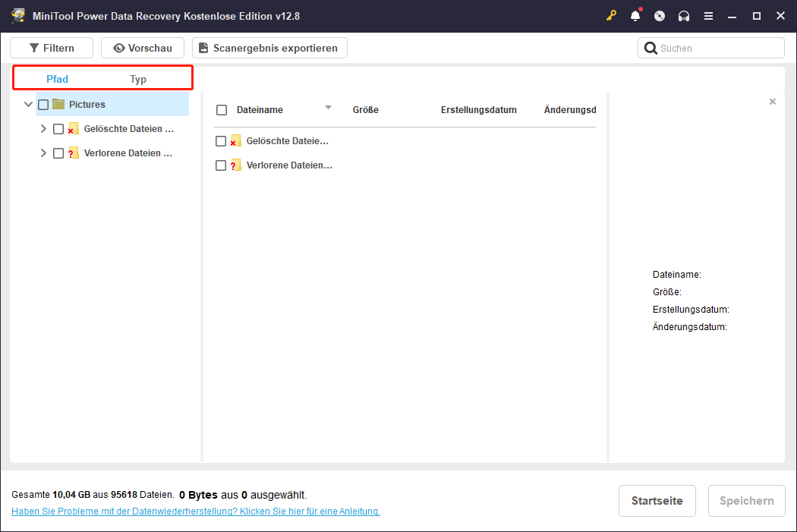Click the Vorschau button
797x532 pixels.
(143, 48)
